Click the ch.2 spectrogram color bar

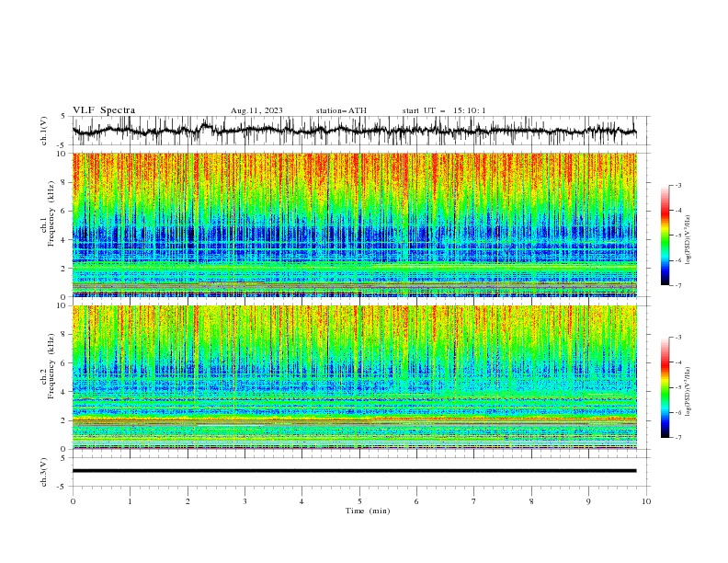[x=665, y=387]
